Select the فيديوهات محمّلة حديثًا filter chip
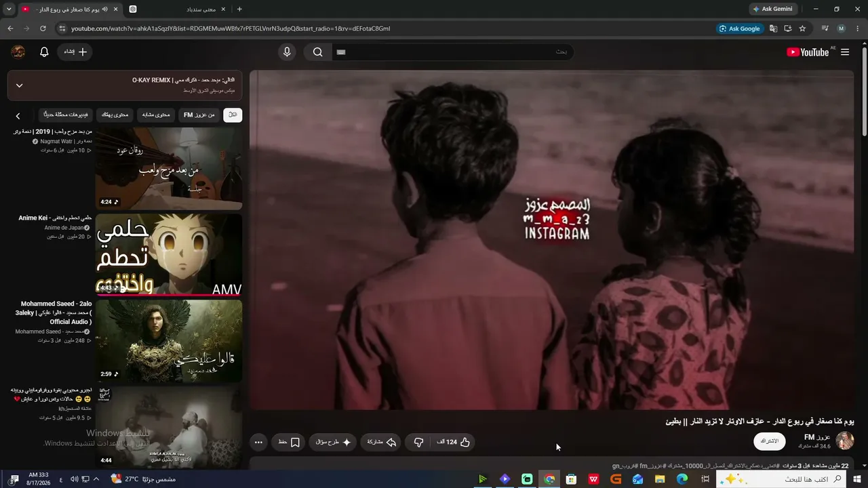The image size is (868, 488). [65, 115]
